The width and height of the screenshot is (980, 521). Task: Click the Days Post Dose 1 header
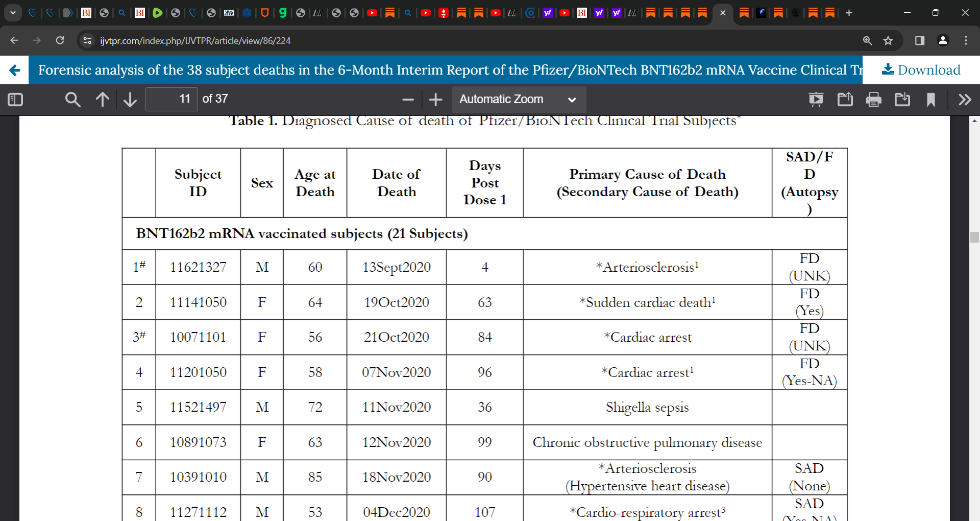[485, 183]
